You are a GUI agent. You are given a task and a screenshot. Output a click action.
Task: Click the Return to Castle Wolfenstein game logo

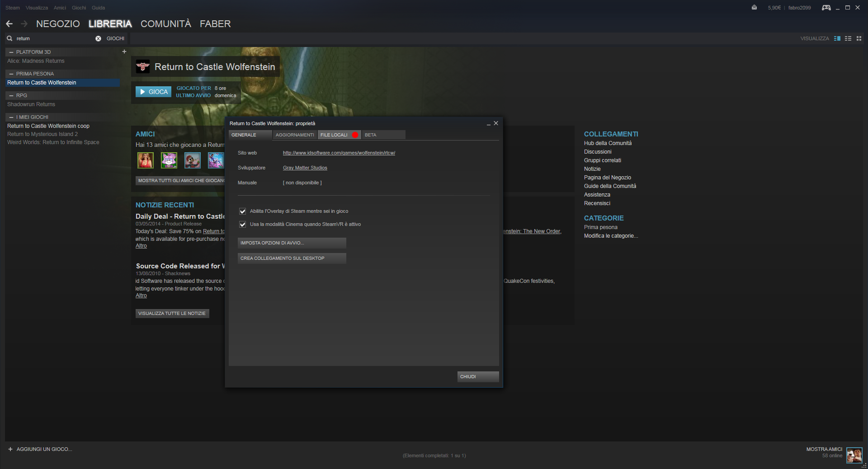pos(143,67)
